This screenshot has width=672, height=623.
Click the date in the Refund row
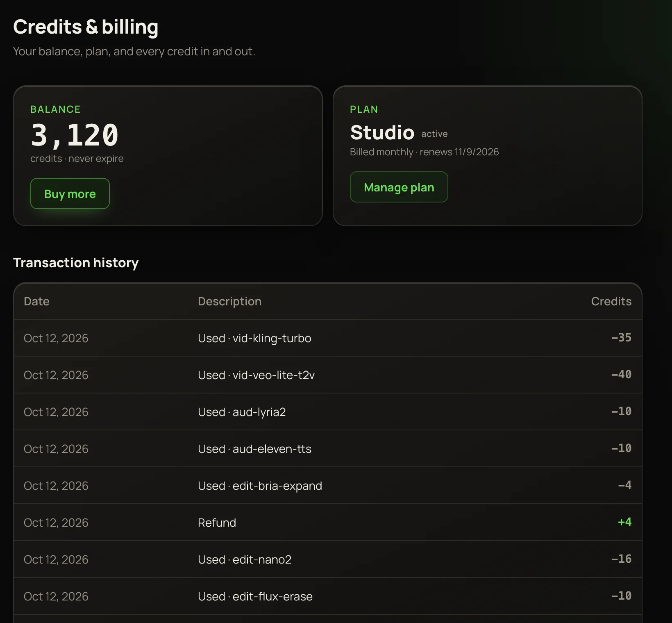pos(56,523)
